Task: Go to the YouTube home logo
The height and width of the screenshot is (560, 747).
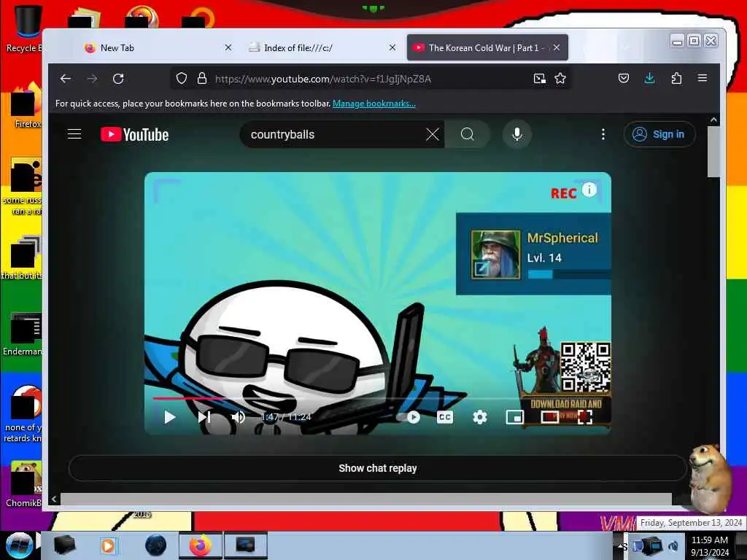Action: (135, 135)
